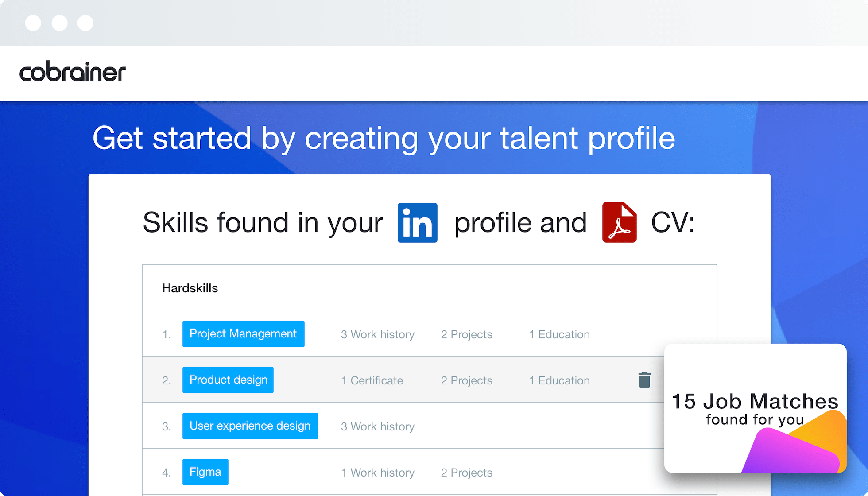Click the Product design skill chip
868x496 pixels.
coord(228,380)
